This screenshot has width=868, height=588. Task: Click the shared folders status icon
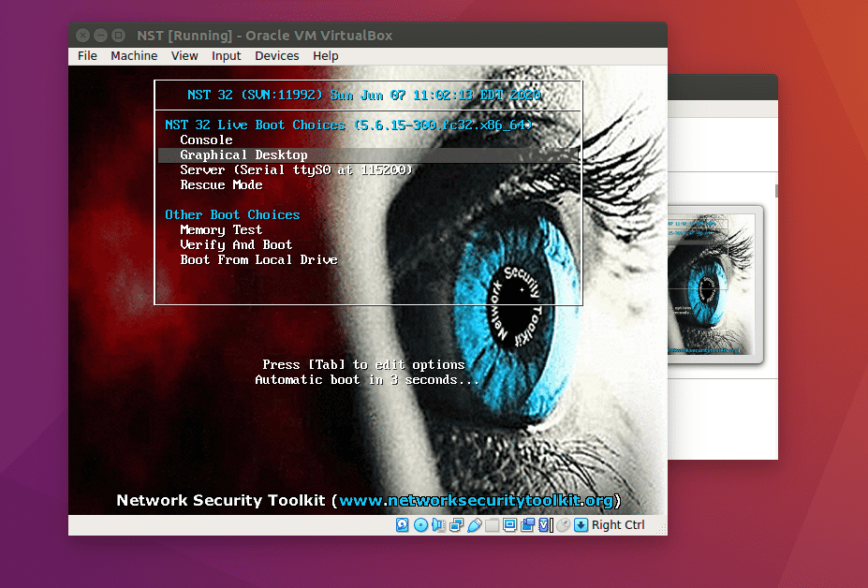pyautogui.click(x=493, y=525)
